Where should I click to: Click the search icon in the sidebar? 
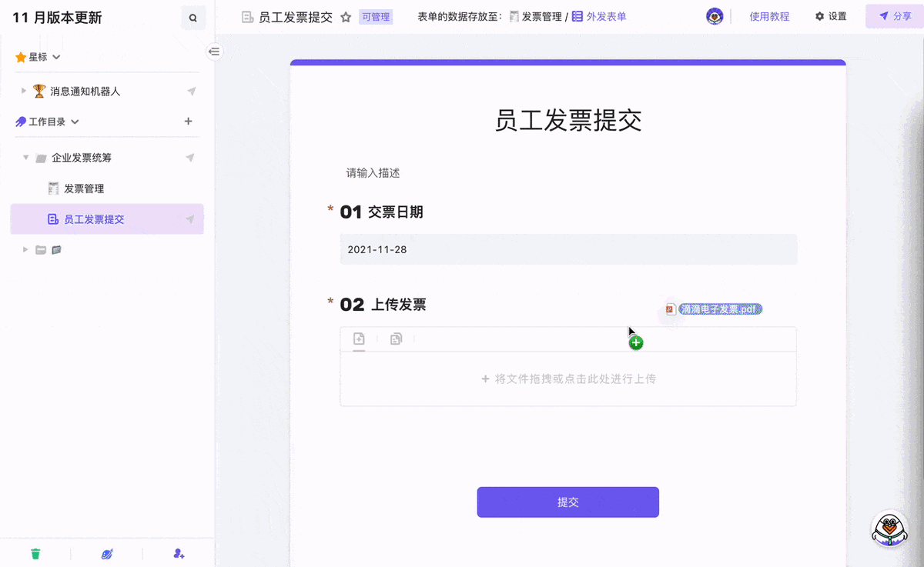pos(192,18)
